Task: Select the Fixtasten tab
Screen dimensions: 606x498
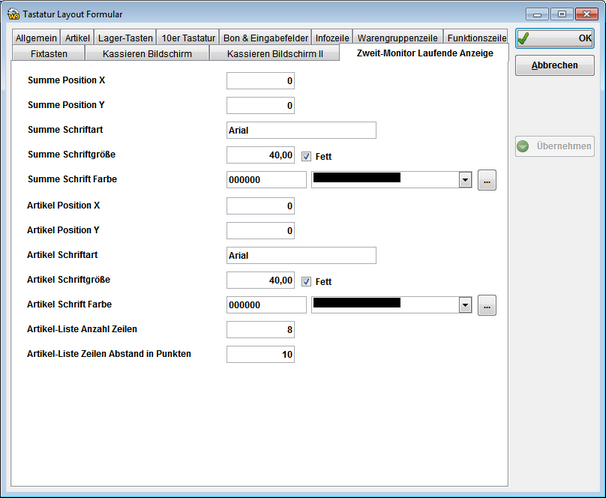Action: (49, 53)
